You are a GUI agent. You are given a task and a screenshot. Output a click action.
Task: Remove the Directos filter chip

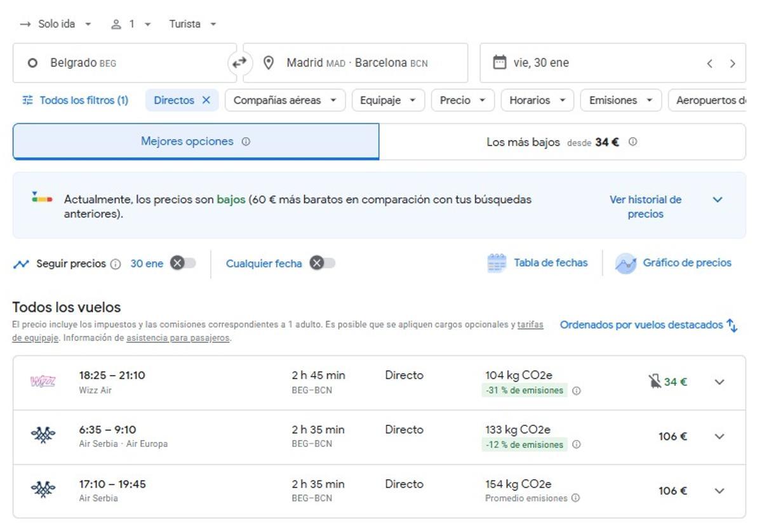click(x=206, y=100)
